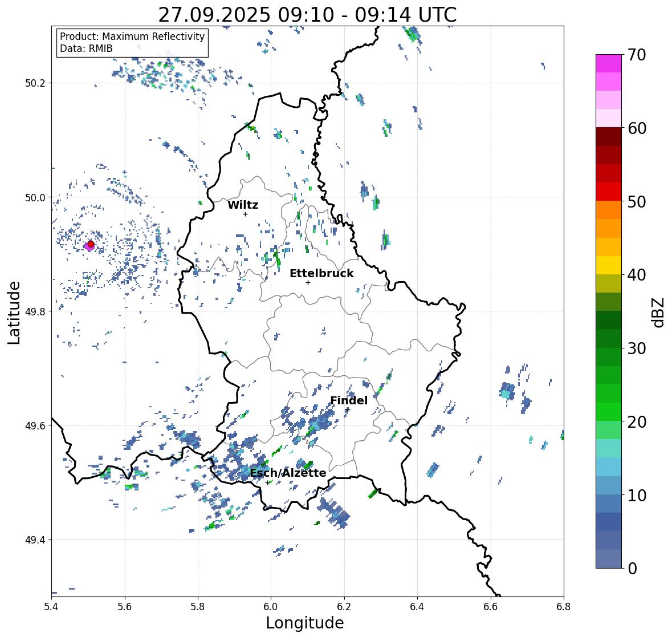Screen dimensions: 672x637
Task: Click the yellow 40 dBZ color band
Action: pyautogui.click(x=609, y=265)
